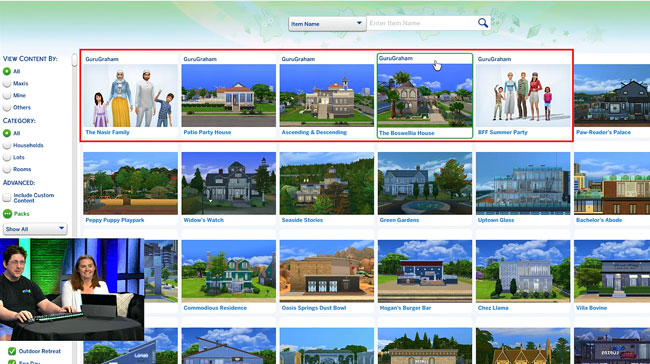The image size is (650, 364).
Task: Open Hogan's Burger Bar lot
Action: [425, 271]
